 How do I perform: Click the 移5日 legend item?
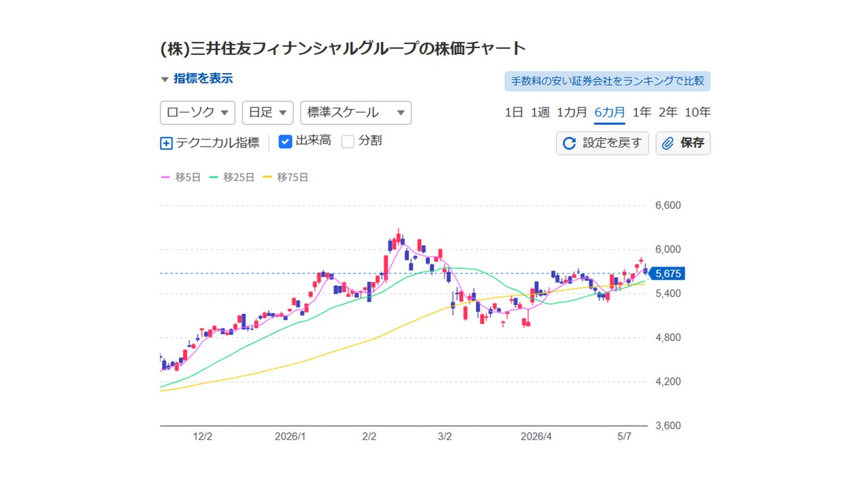click(180, 178)
